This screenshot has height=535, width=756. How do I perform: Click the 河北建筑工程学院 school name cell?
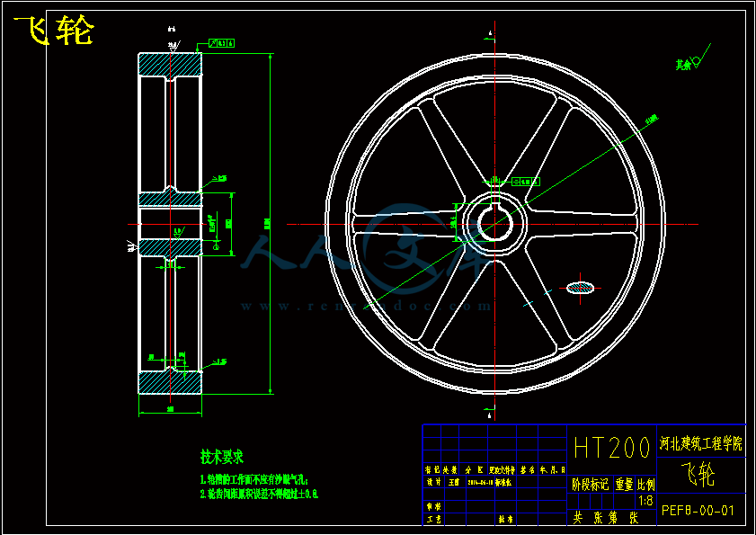[x=700, y=443]
